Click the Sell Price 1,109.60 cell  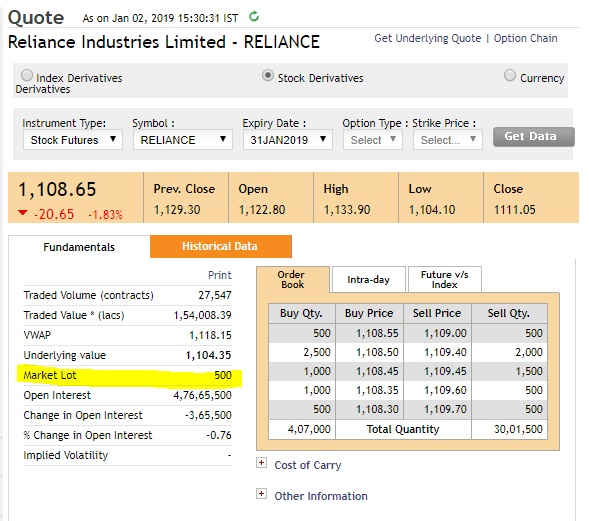pos(438,390)
